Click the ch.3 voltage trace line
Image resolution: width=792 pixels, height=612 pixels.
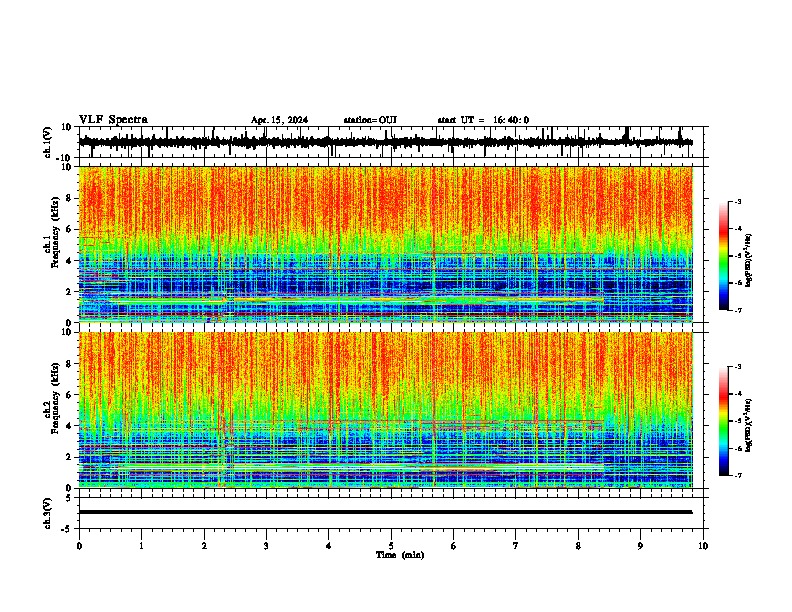click(385, 512)
